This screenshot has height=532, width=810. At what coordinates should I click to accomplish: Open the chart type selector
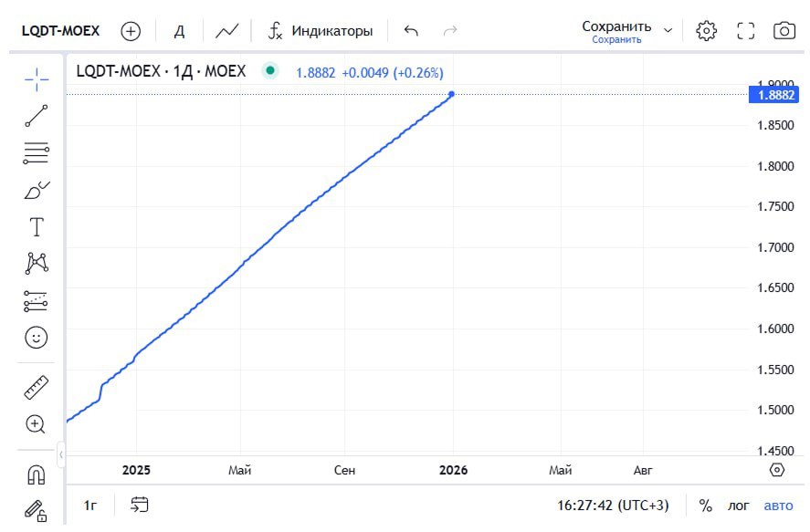[x=226, y=31]
